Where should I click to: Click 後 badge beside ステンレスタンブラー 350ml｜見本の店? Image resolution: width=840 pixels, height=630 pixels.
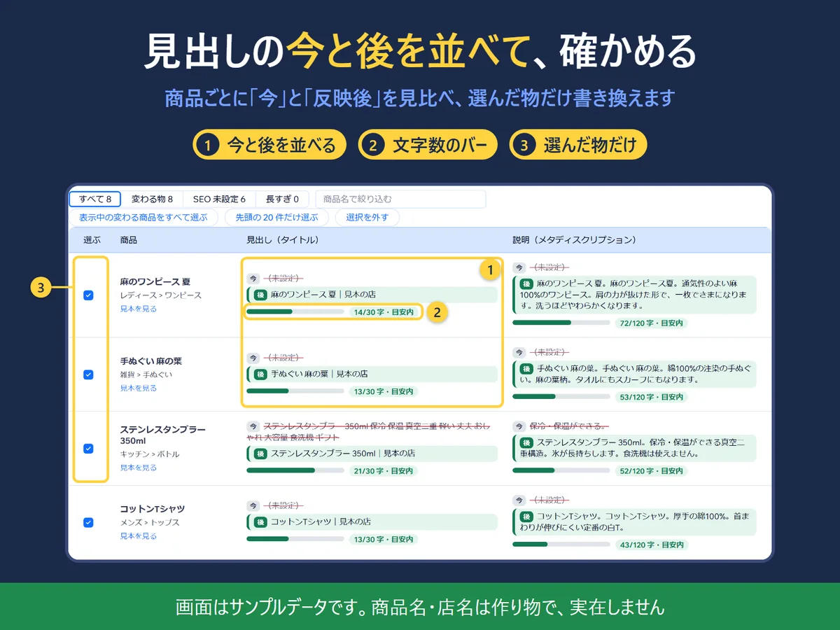(260, 454)
